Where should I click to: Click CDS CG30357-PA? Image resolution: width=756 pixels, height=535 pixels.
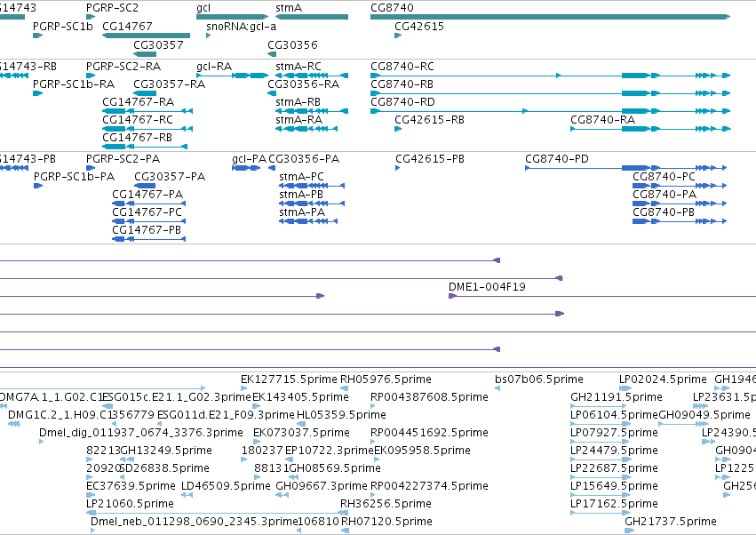[145, 186]
